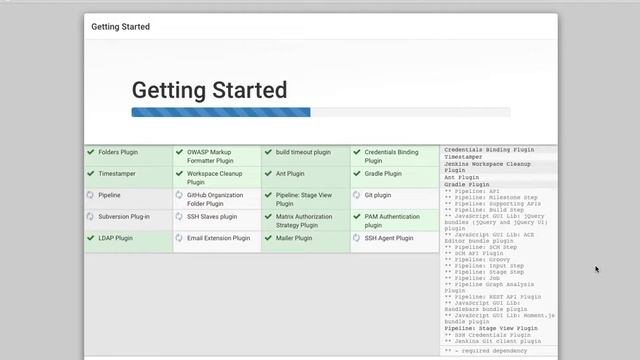Select the Folders Plugin label
The height and width of the screenshot is (360, 640).
click(118, 152)
